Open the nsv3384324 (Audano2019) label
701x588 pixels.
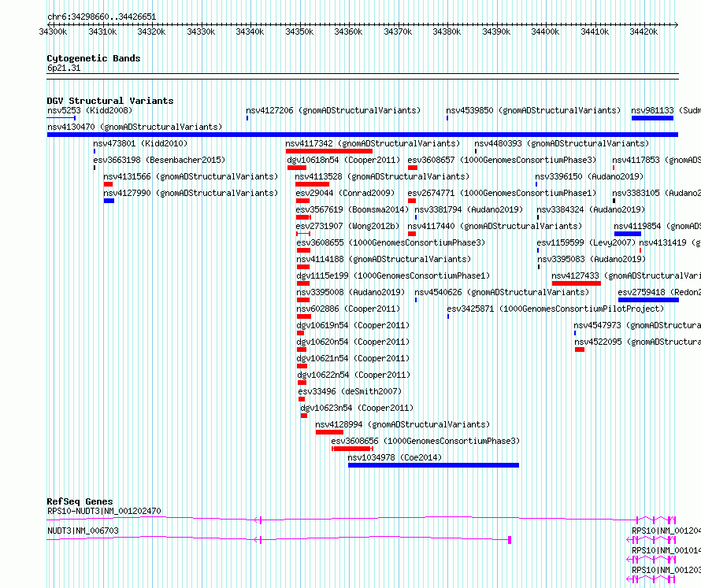click(x=591, y=209)
